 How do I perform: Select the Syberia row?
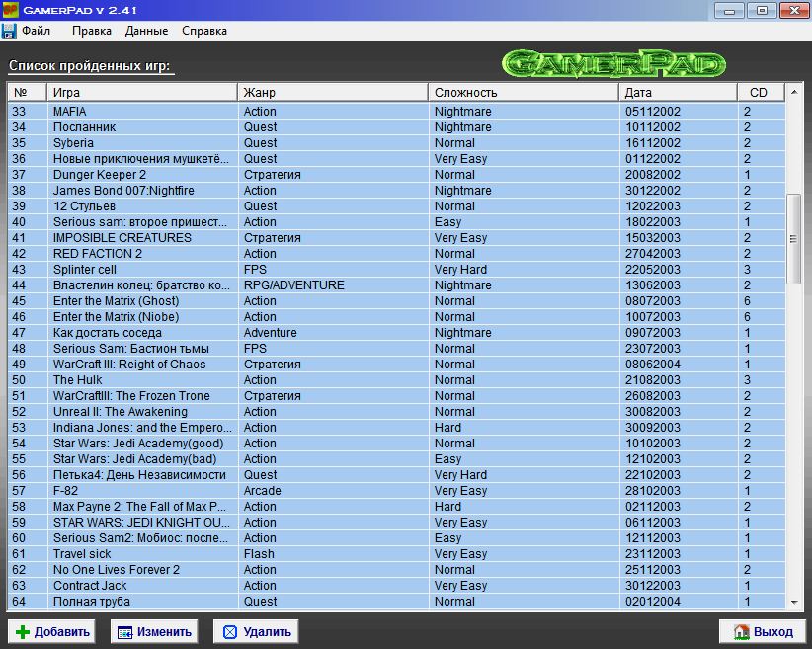(x=397, y=143)
